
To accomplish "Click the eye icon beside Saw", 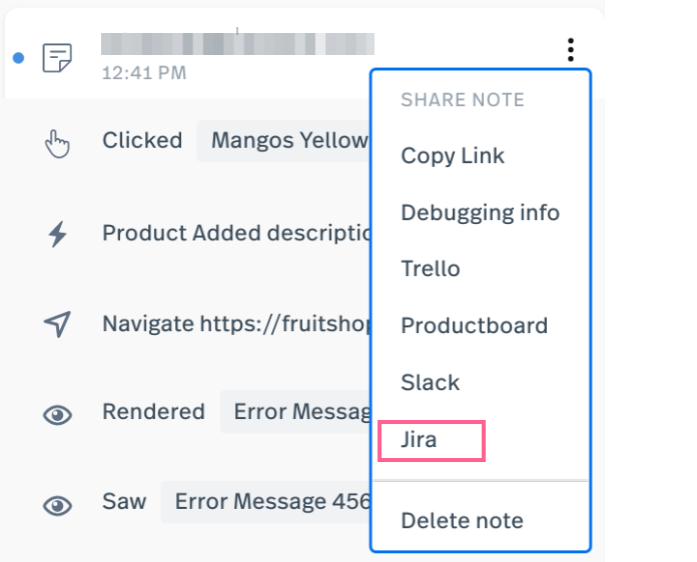I will (57, 506).
